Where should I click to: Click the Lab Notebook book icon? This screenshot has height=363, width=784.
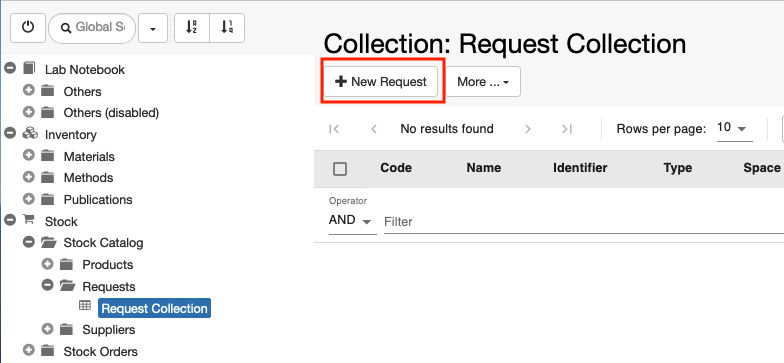pyautogui.click(x=29, y=68)
